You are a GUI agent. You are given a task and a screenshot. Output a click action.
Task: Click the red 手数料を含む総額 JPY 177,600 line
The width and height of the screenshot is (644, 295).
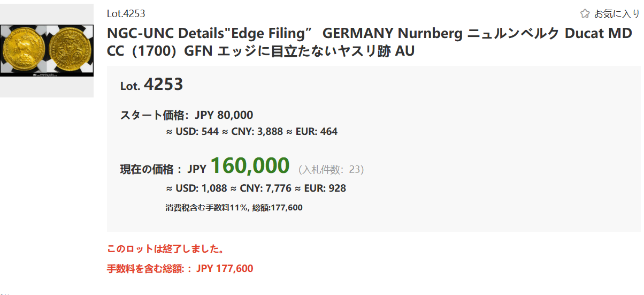(180, 268)
